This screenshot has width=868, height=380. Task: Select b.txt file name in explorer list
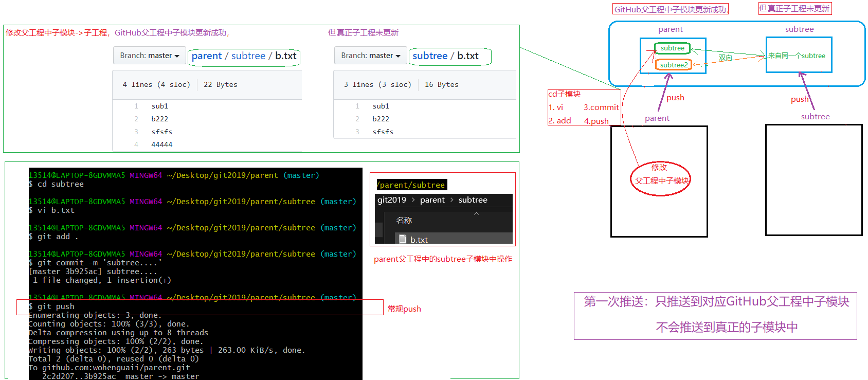(x=419, y=240)
